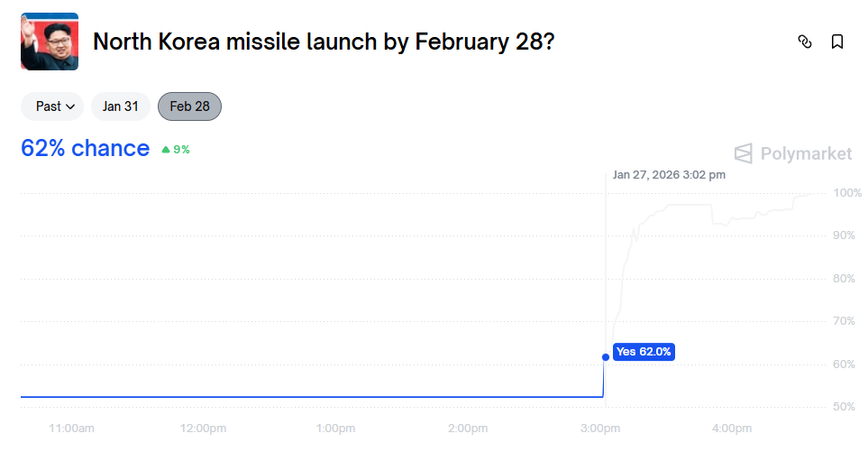Click the chevron arrow in the Past button
Screen dimensions: 868x452
[70, 106]
